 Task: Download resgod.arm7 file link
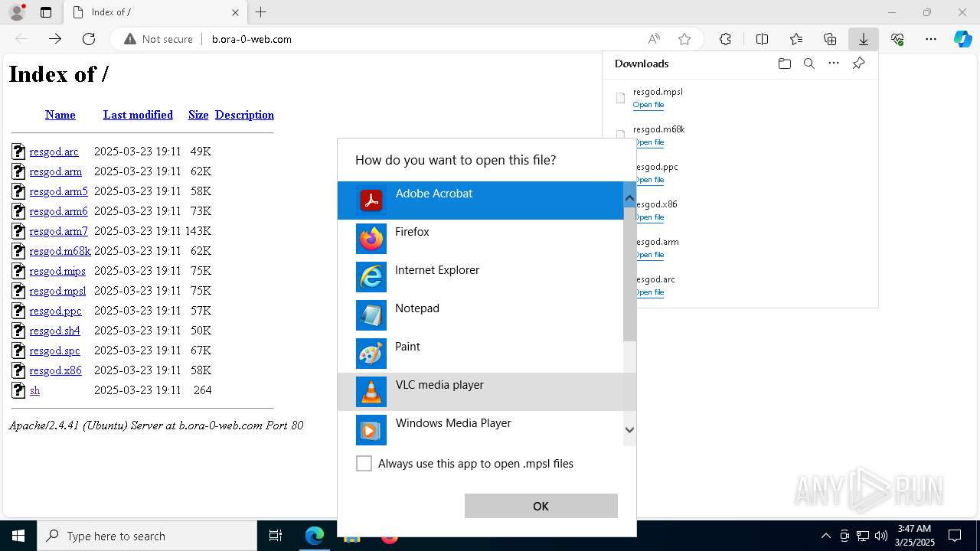coord(58,231)
